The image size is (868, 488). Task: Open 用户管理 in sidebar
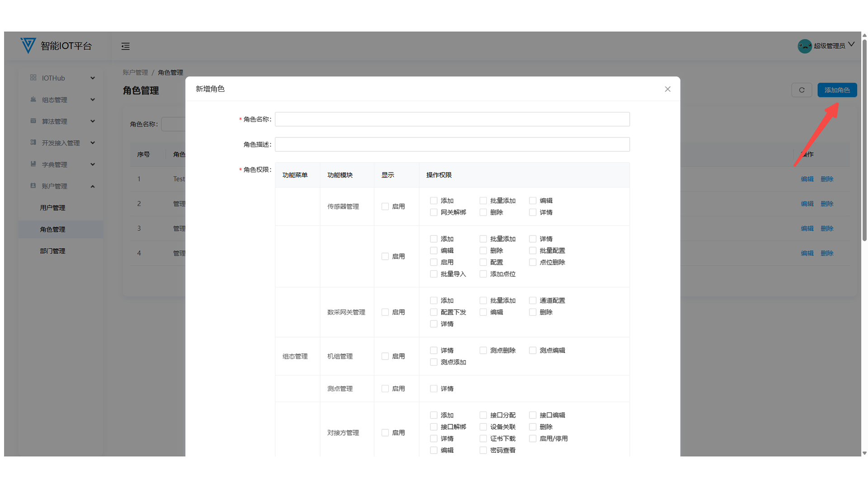[52, 208]
